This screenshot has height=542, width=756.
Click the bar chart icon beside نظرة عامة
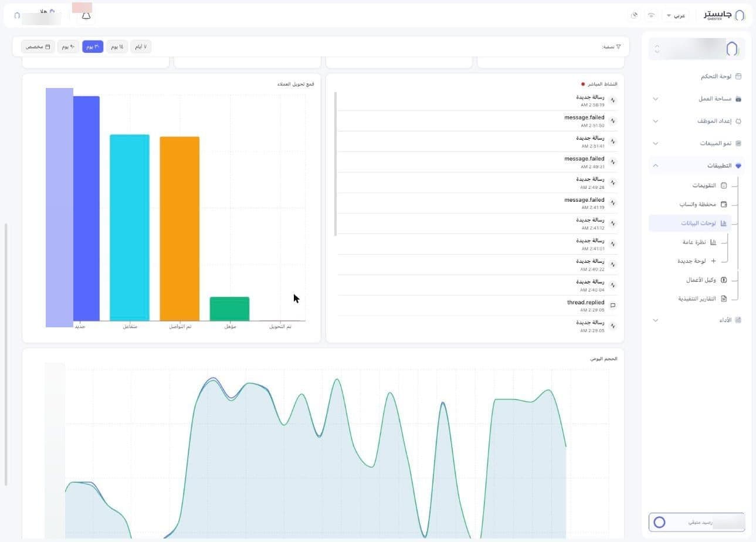click(713, 242)
